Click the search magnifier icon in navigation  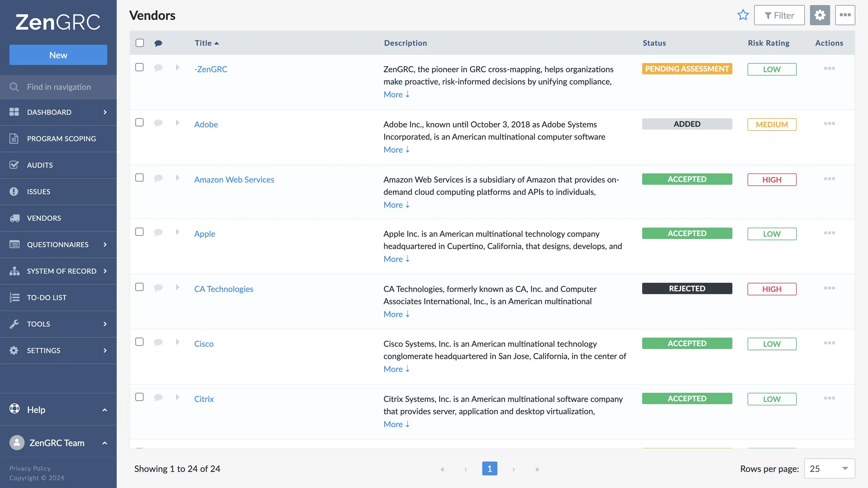click(14, 87)
